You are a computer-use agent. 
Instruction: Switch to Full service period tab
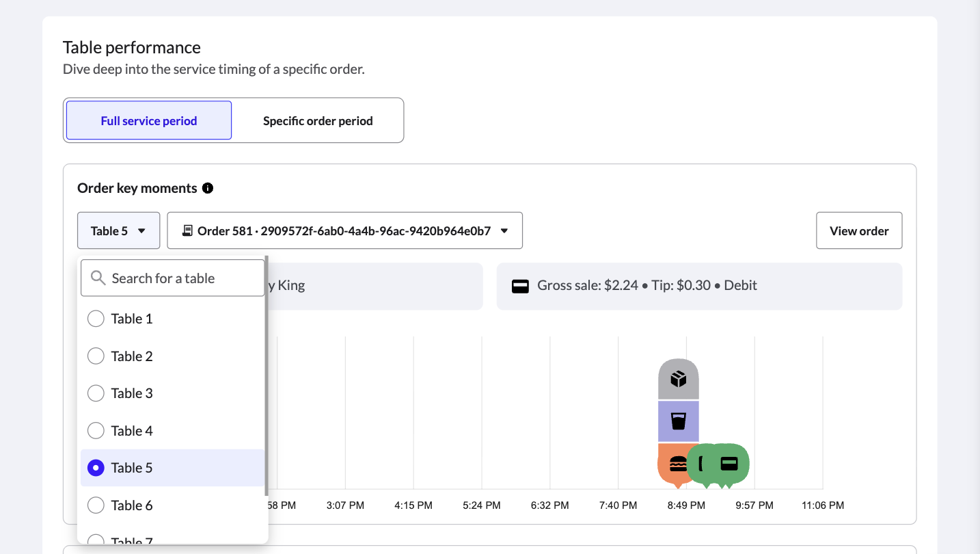pyautogui.click(x=149, y=120)
